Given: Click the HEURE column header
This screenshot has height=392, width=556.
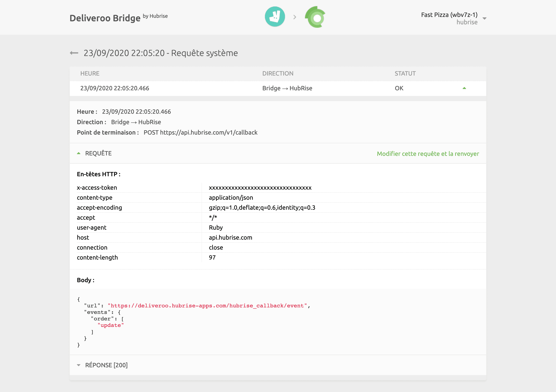Looking at the screenshot, I should [90, 74].
